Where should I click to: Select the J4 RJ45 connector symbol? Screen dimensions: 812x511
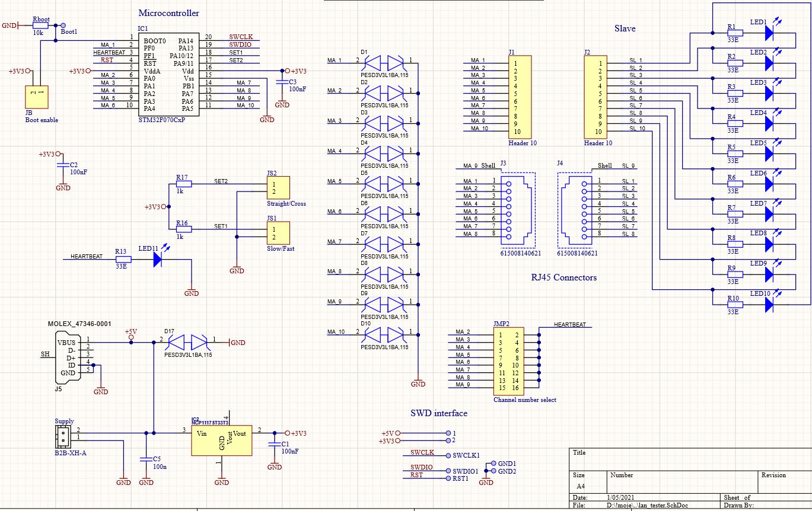575,210
